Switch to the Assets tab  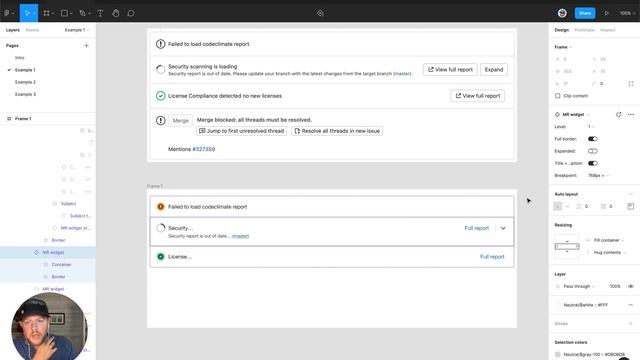tap(32, 30)
